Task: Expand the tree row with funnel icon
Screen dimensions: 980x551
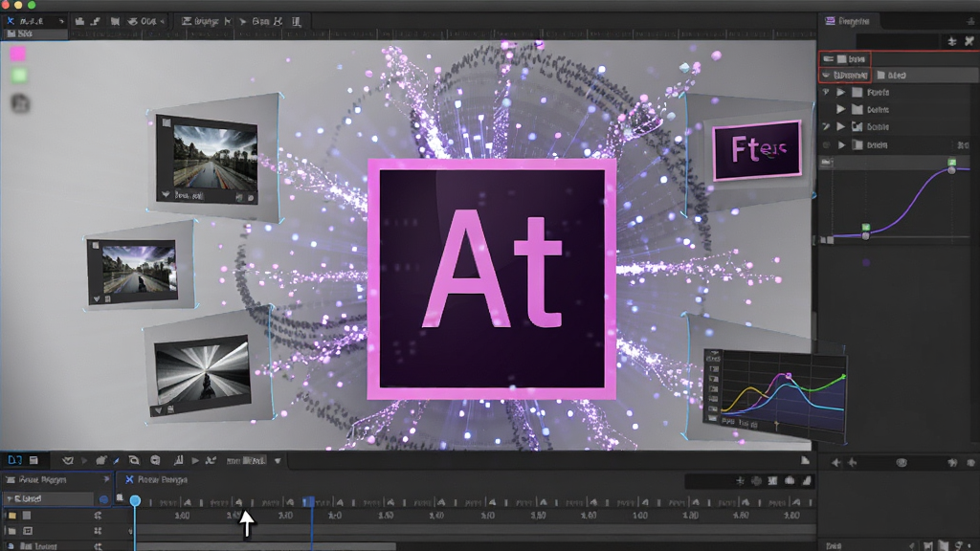Action: [840, 93]
